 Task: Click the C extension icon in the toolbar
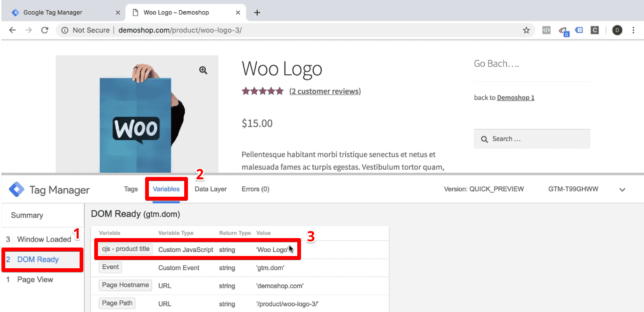point(595,30)
